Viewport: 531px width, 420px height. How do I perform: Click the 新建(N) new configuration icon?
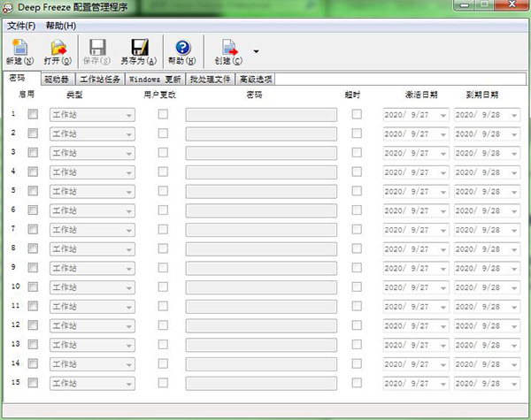pyautogui.click(x=20, y=52)
